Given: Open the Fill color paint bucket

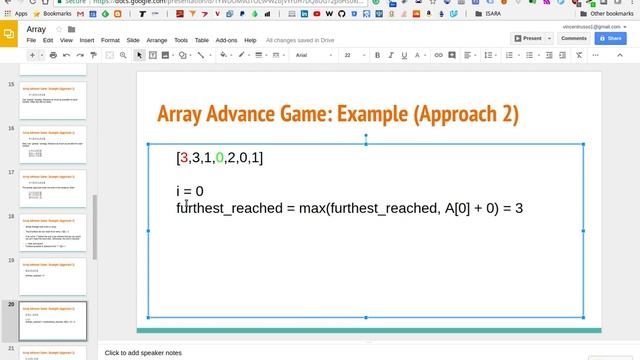Looking at the screenshot, I should coord(223,55).
